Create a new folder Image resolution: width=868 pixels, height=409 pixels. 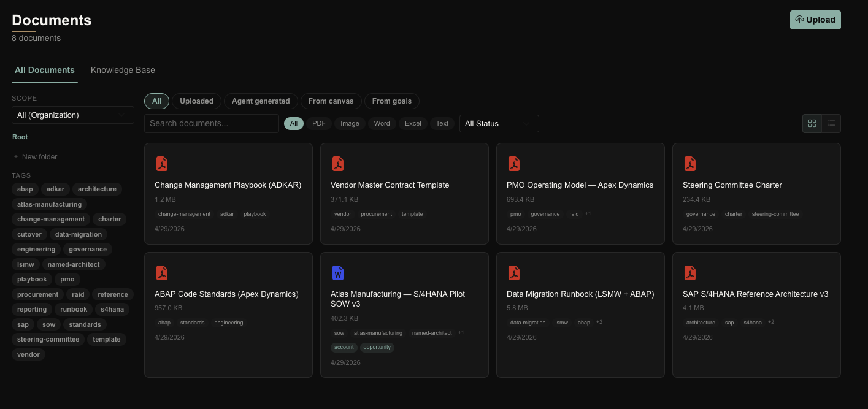tap(35, 157)
